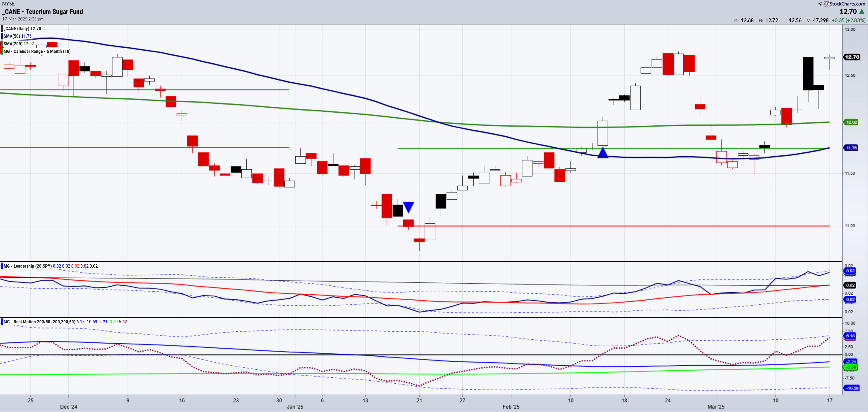The image size is (868, 412).
Task: Click the green up-arrow beside 12.70
Action: point(862,11)
